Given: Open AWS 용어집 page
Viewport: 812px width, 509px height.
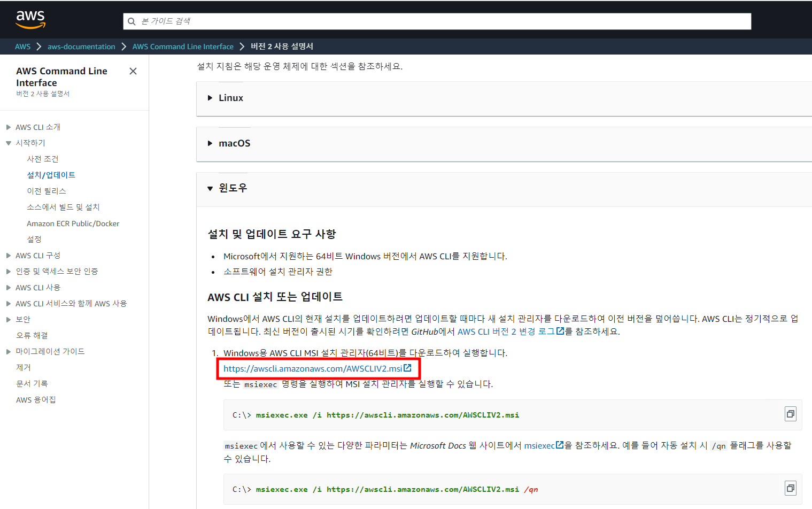Looking at the screenshot, I should click(36, 400).
